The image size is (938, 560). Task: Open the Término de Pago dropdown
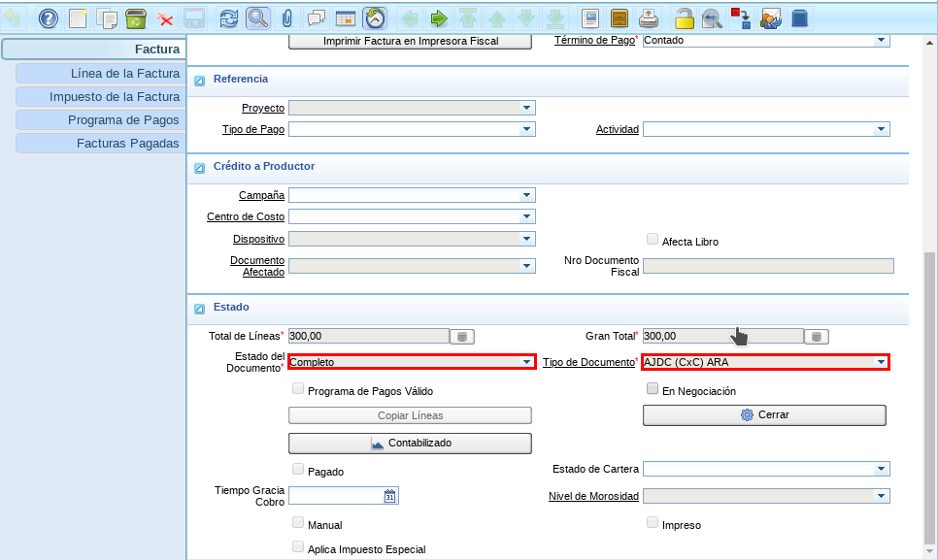881,40
